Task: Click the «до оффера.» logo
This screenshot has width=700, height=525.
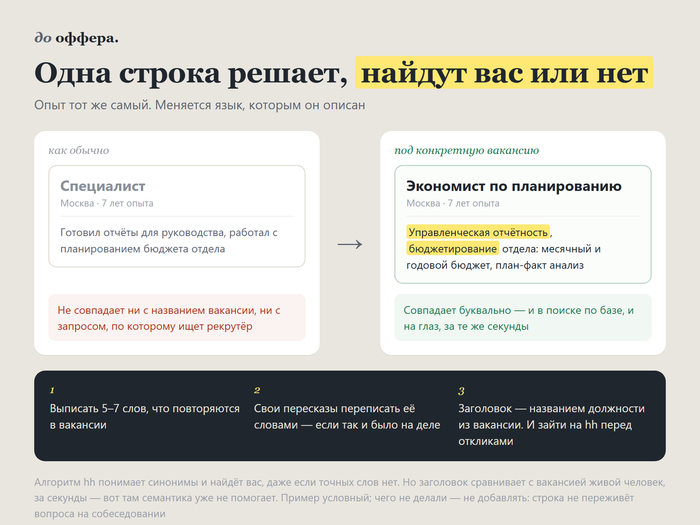Action: (76, 38)
